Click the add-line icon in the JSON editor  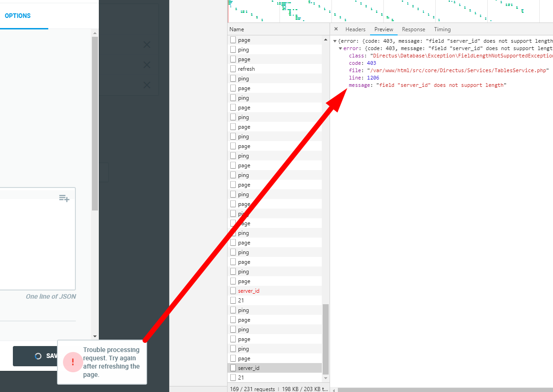(x=64, y=198)
